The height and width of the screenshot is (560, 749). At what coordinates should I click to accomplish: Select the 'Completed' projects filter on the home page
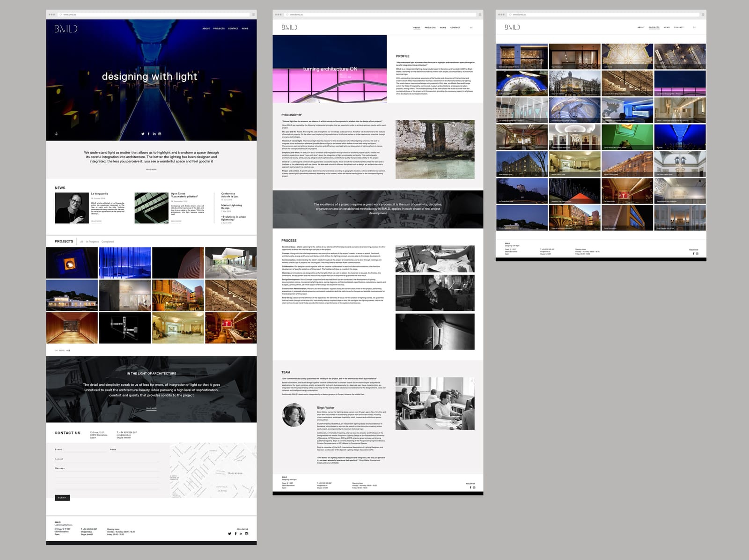point(108,242)
